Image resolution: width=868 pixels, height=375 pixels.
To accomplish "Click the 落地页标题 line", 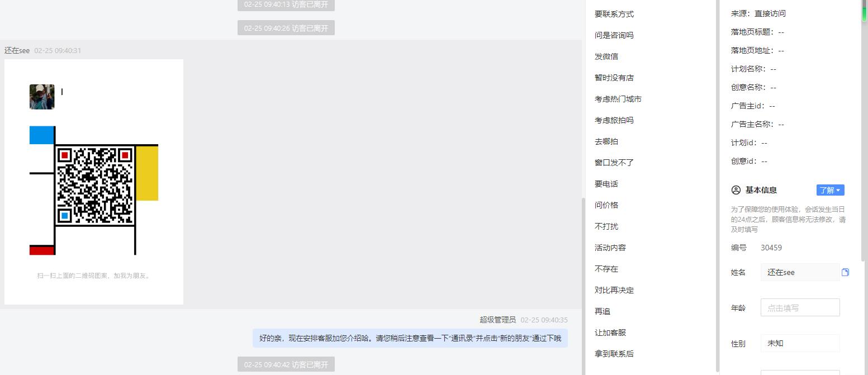I will point(757,32).
